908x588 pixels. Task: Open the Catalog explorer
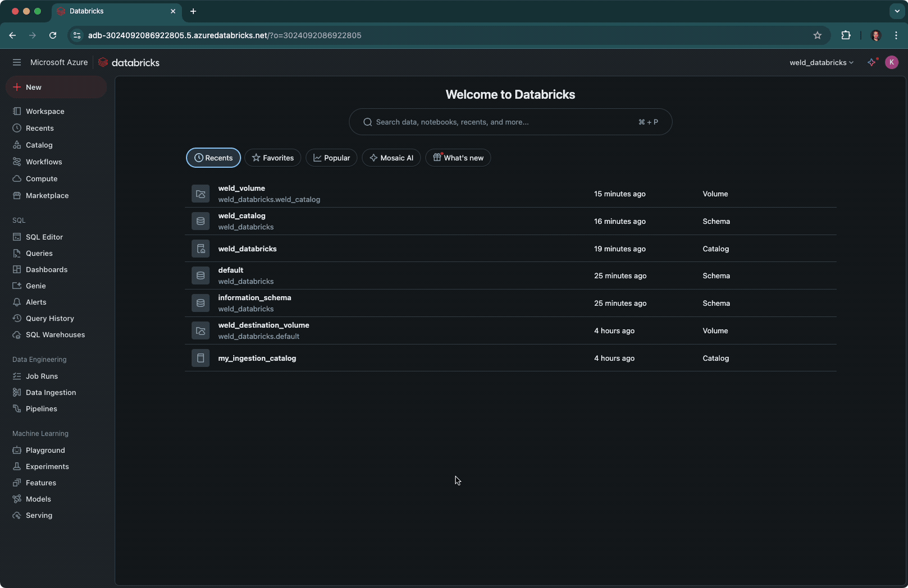[39, 145]
